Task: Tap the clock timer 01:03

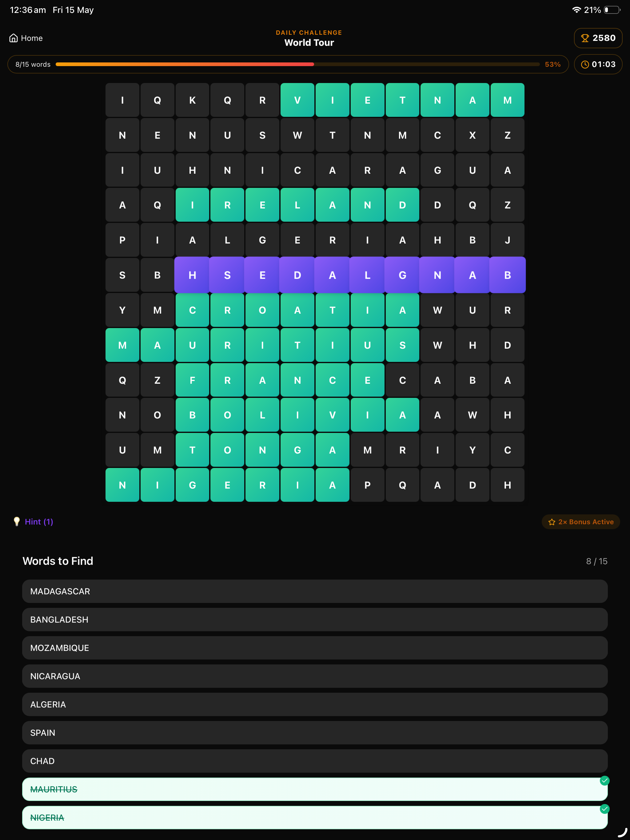Action: pos(598,64)
